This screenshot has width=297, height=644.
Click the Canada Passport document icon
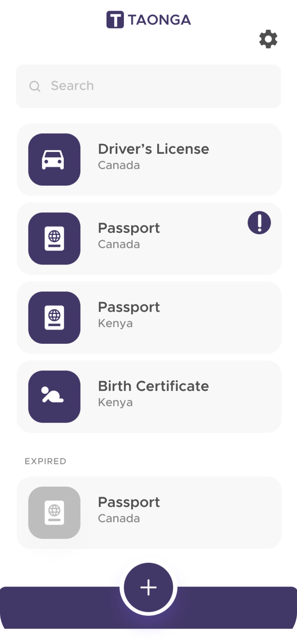pyautogui.click(x=54, y=238)
